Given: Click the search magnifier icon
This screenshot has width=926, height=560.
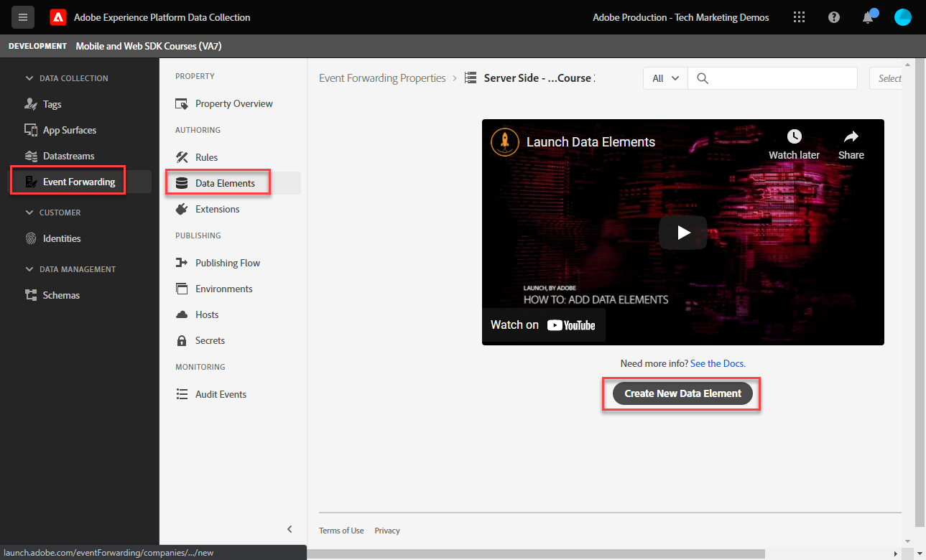Looking at the screenshot, I should click(703, 78).
